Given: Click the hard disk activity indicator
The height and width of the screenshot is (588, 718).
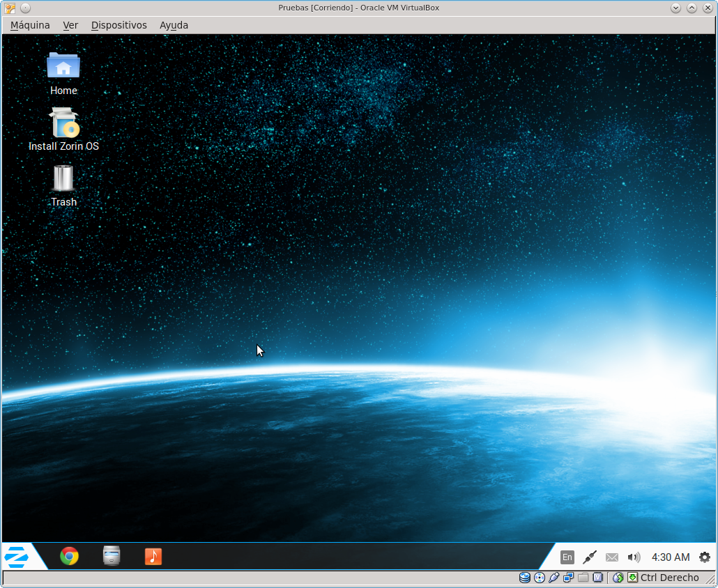Looking at the screenshot, I should pos(525,578).
